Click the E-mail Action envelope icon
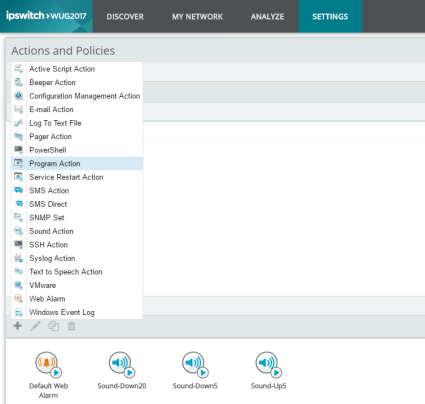Image resolution: width=425 pixels, height=404 pixels. point(19,109)
